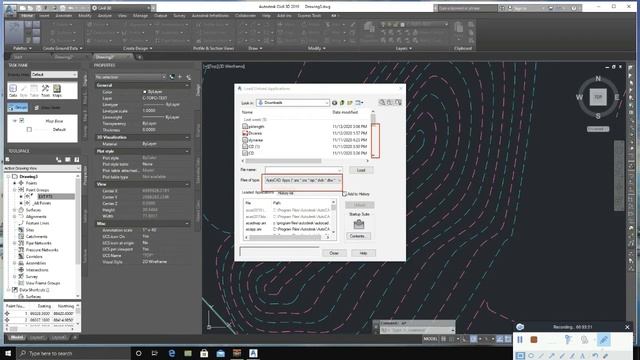The height and width of the screenshot is (360, 640).
Task: Toggle grid display in the status bar
Action: pos(444,339)
